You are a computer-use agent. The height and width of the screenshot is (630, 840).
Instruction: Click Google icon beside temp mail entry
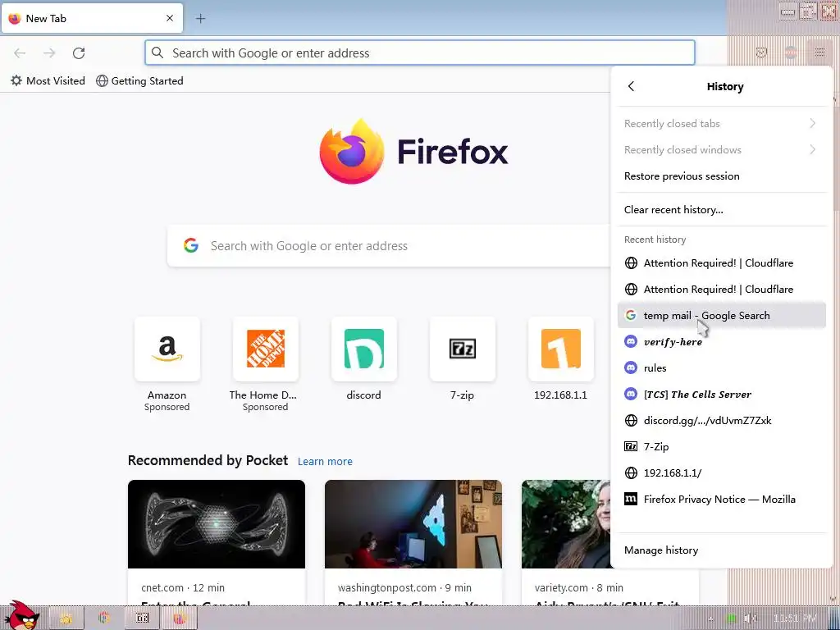tap(631, 316)
